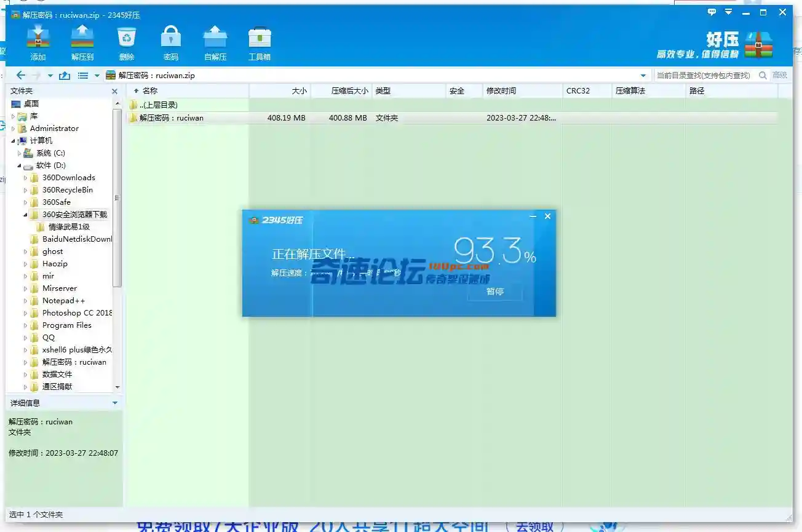Screen dimensions: 802x532
Task: Click the search input 当前目录查找
Action: point(705,75)
